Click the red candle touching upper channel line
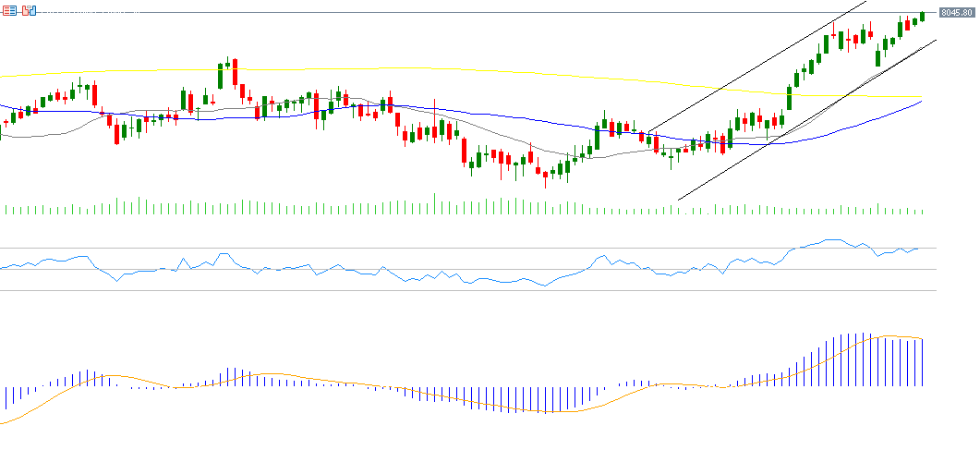 point(834,35)
